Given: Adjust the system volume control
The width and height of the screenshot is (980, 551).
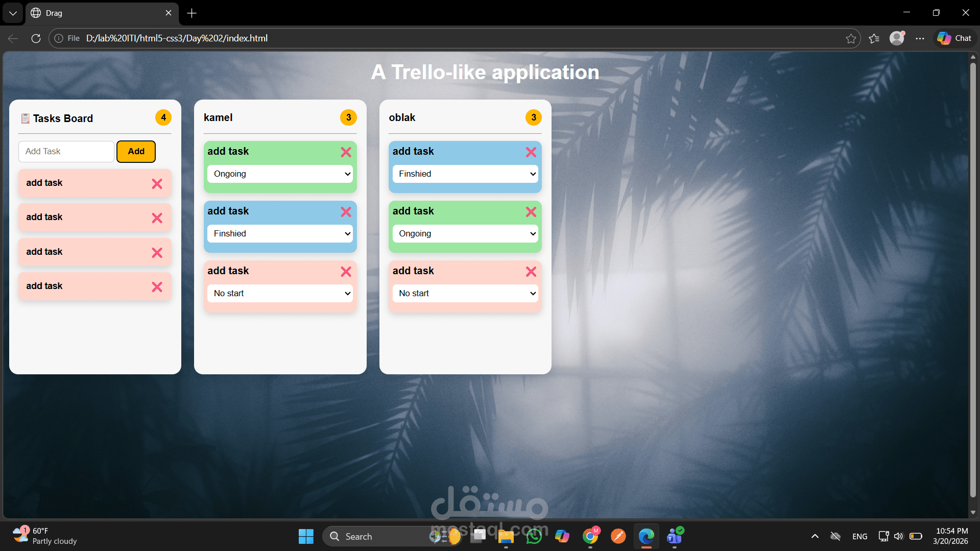Looking at the screenshot, I should coord(899,536).
